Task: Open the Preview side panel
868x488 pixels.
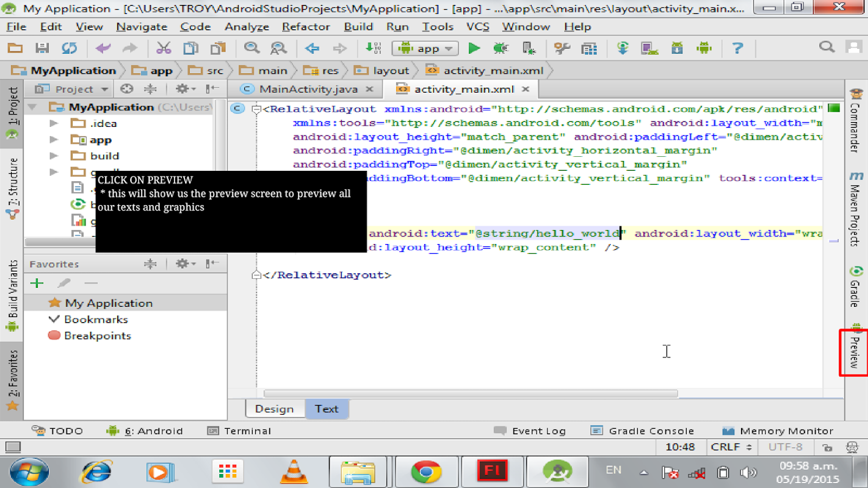Action: 855,352
